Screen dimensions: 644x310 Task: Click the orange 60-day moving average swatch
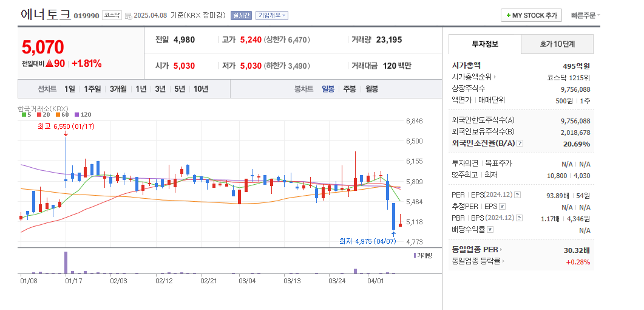(58, 115)
